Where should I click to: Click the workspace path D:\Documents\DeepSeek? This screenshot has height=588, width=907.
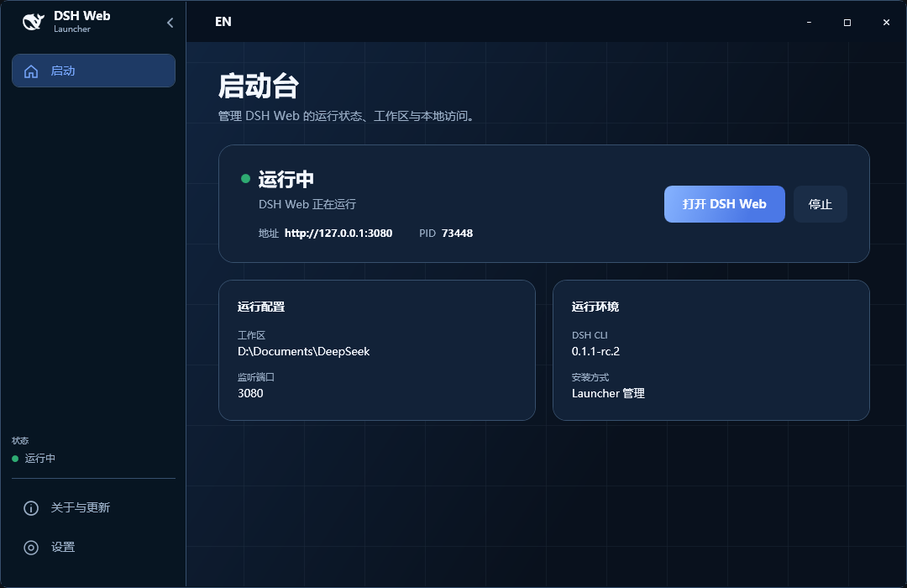point(304,351)
